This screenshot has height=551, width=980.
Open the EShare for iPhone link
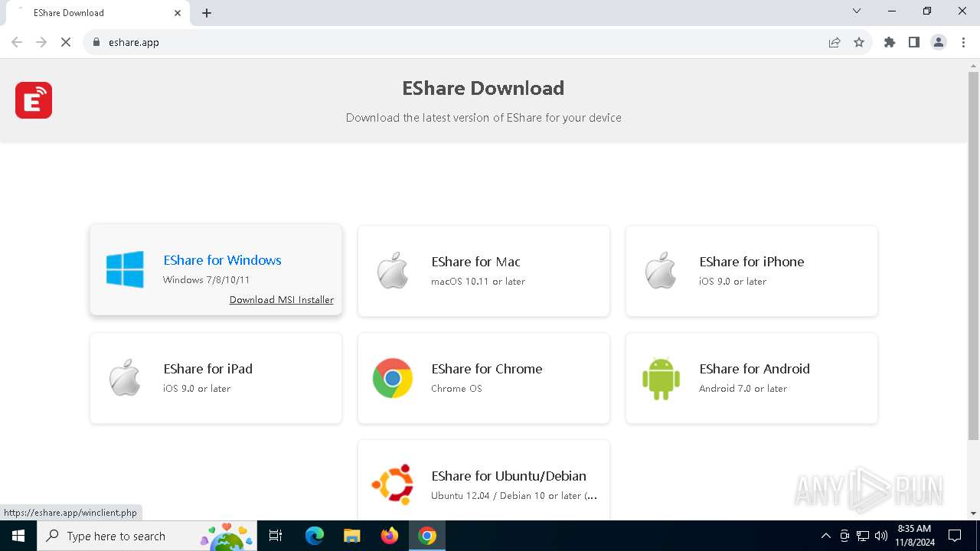click(x=752, y=262)
